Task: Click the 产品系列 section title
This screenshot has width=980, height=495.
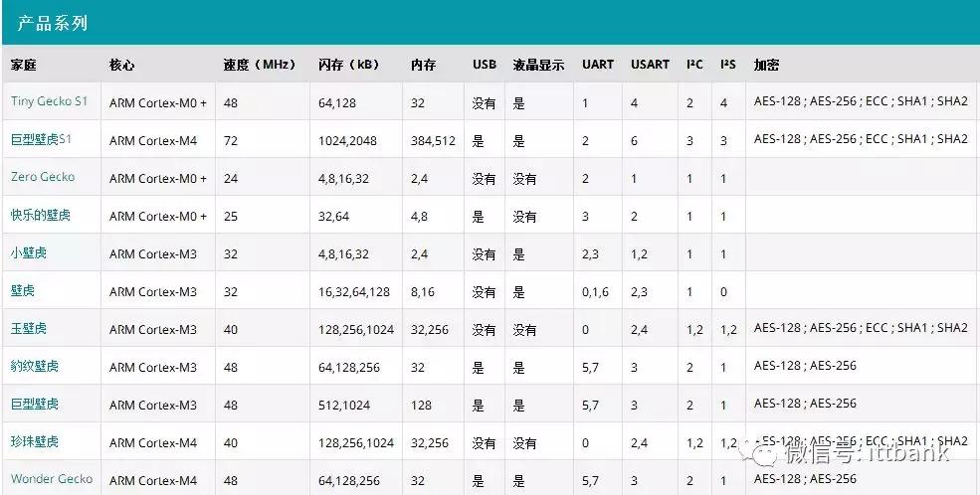Action: click(53, 23)
